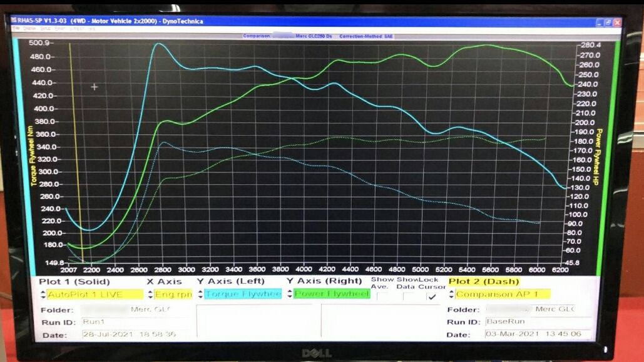
Task: Open the Comparison AP 1 selector field
Action: point(503,294)
